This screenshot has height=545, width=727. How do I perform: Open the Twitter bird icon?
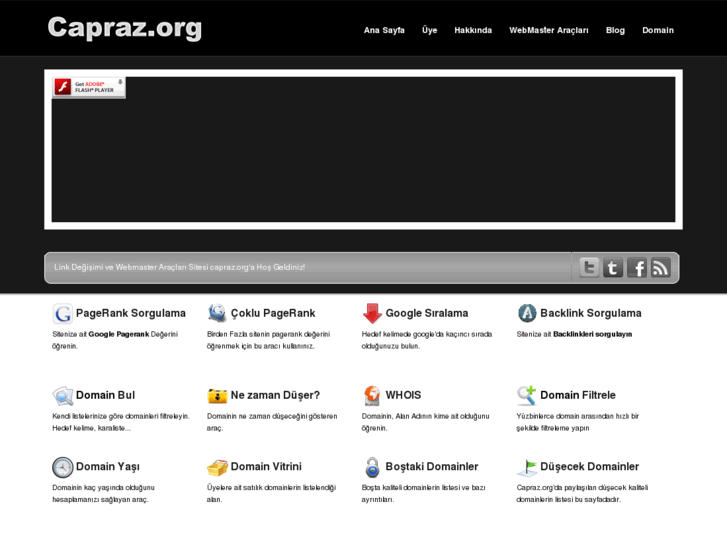pos(589,268)
